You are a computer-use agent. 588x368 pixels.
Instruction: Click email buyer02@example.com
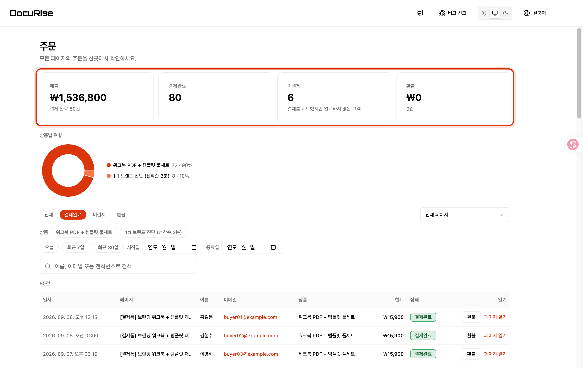(x=251, y=335)
